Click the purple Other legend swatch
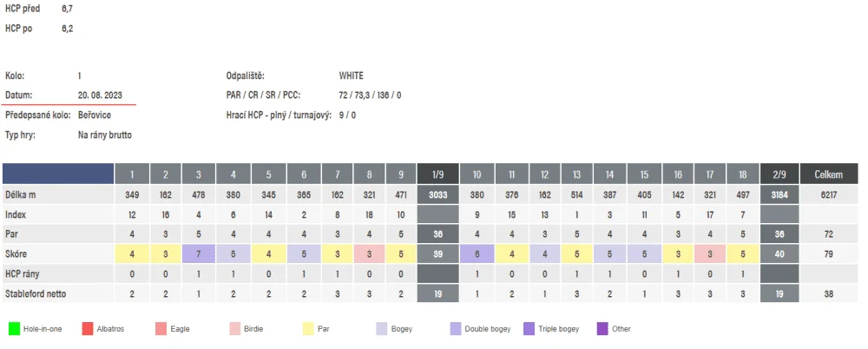This screenshot has width=868, height=349. [x=603, y=329]
